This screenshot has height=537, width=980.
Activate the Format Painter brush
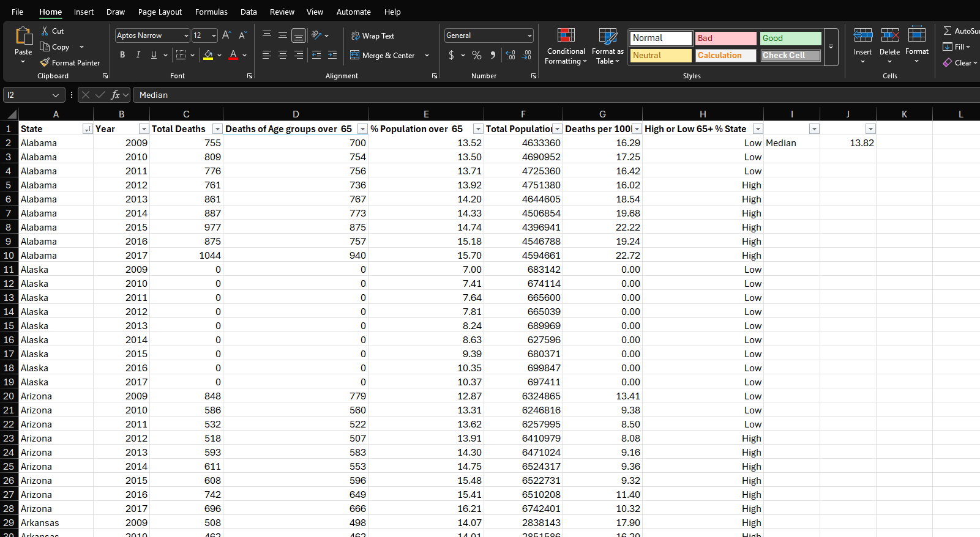(x=45, y=62)
